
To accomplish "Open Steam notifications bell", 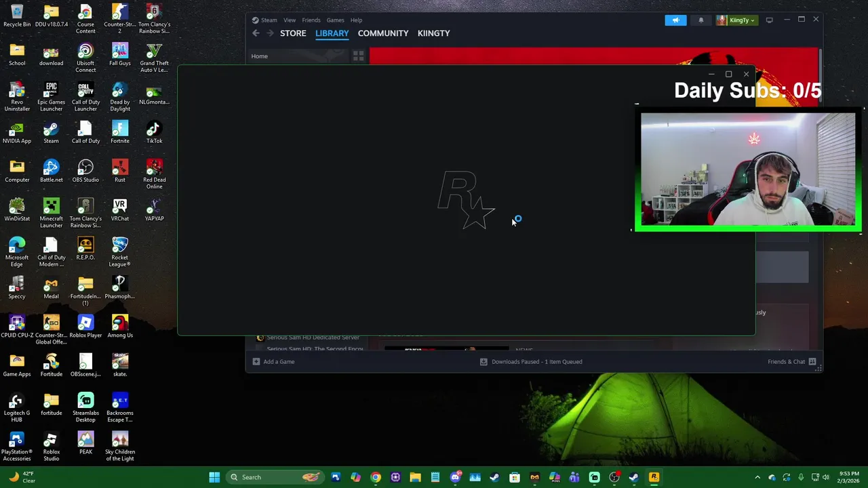I will pyautogui.click(x=701, y=20).
